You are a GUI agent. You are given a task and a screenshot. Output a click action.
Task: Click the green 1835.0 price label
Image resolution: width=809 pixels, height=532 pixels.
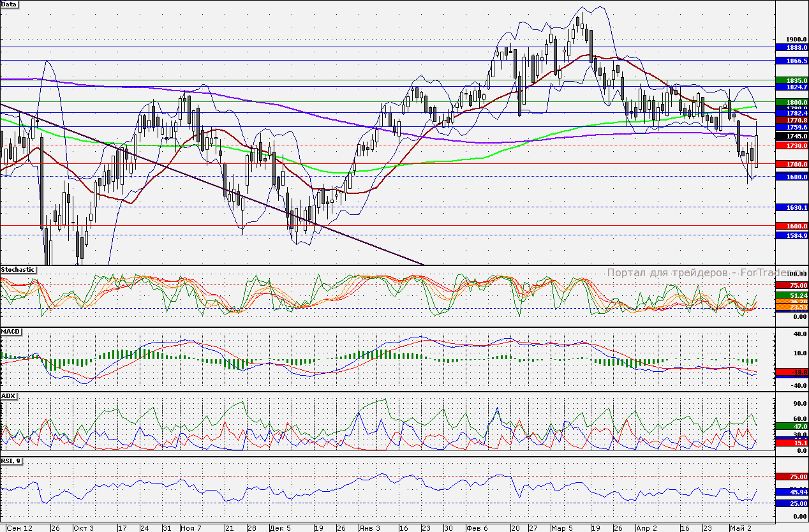pyautogui.click(x=792, y=80)
